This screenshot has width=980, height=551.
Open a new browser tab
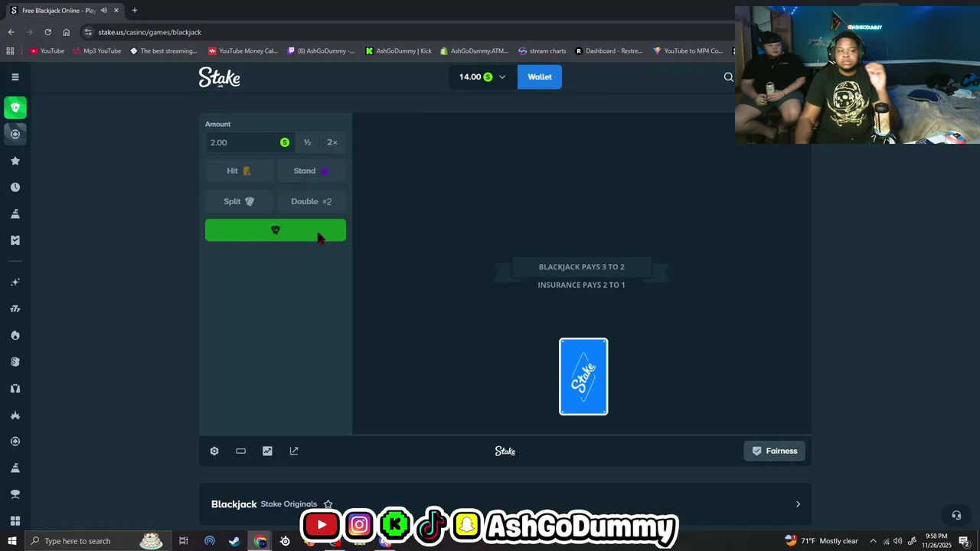pos(134,10)
